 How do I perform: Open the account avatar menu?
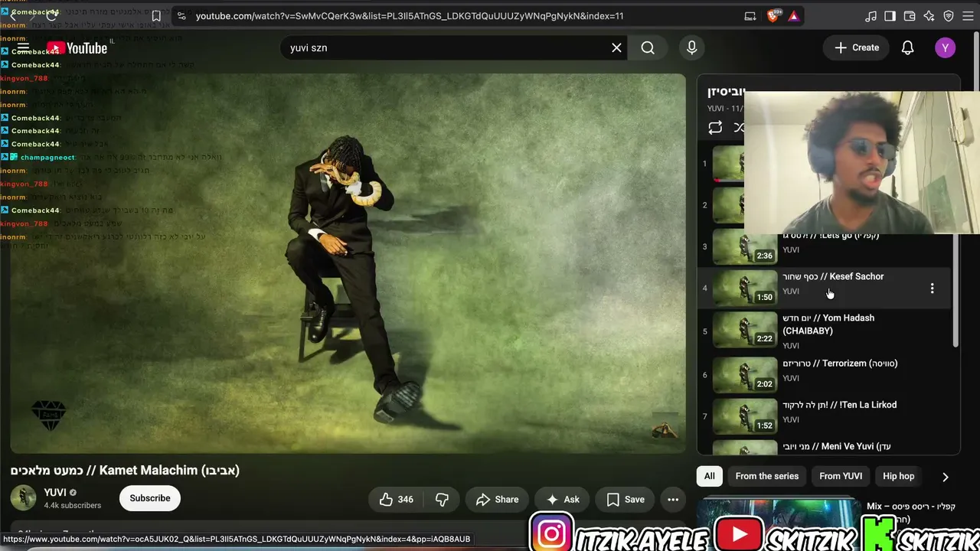[x=945, y=47]
